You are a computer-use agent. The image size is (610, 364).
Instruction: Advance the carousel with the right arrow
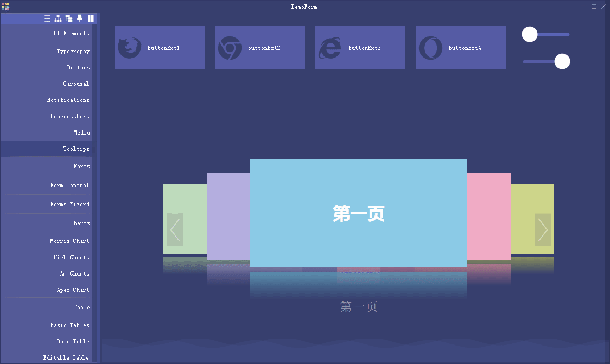[543, 230]
